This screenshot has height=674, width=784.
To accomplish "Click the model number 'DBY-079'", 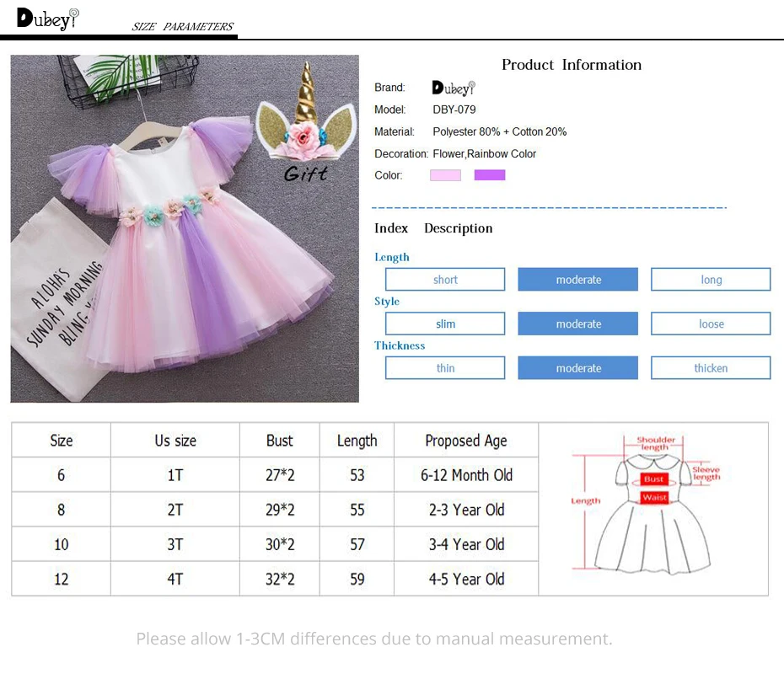I will 454,110.
